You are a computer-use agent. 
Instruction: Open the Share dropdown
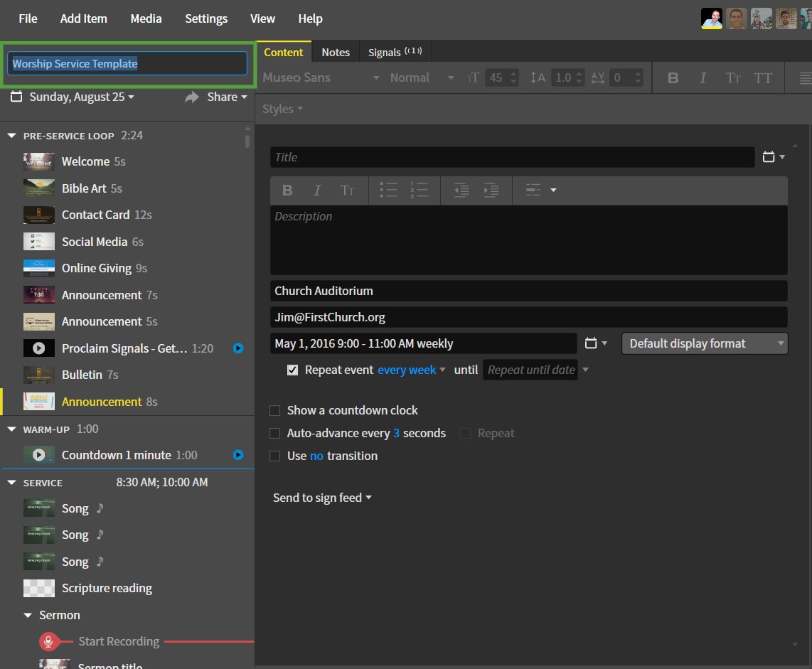[227, 97]
